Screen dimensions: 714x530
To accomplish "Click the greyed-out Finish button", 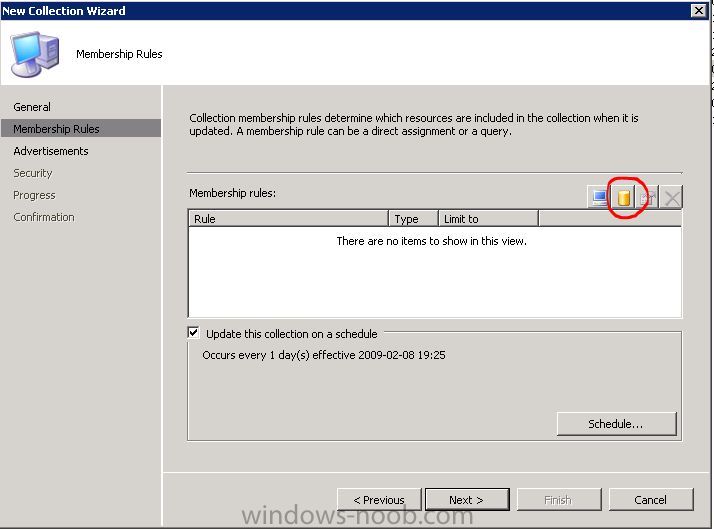I will (x=559, y=500).
